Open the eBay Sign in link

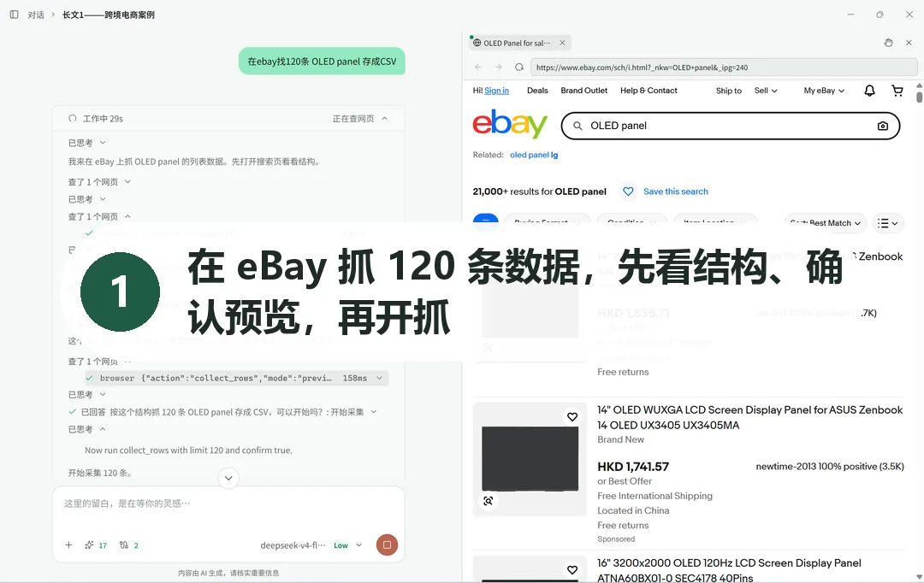[x=497, y=90]
